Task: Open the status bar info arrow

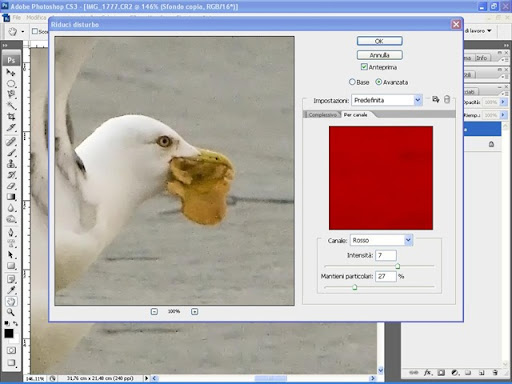Action: [146, 378]
